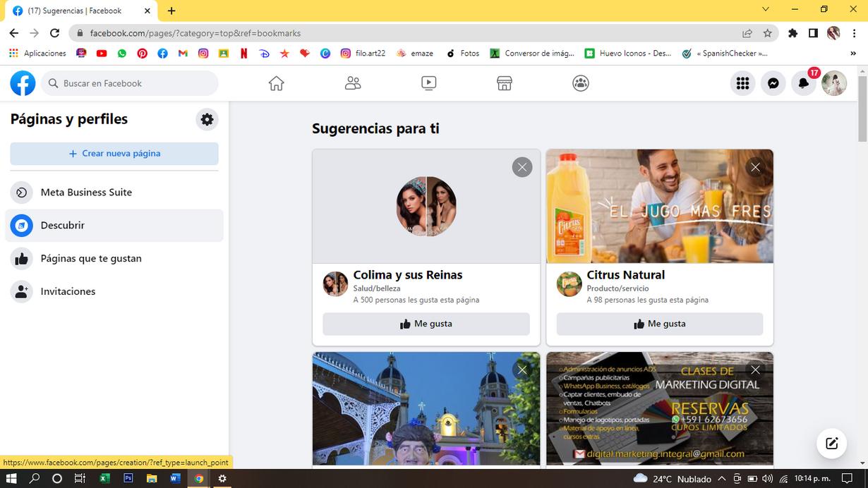Screen dimensions: 868x488
Task: Open Word from the taskbar
Action: click(x=175, y=479)
